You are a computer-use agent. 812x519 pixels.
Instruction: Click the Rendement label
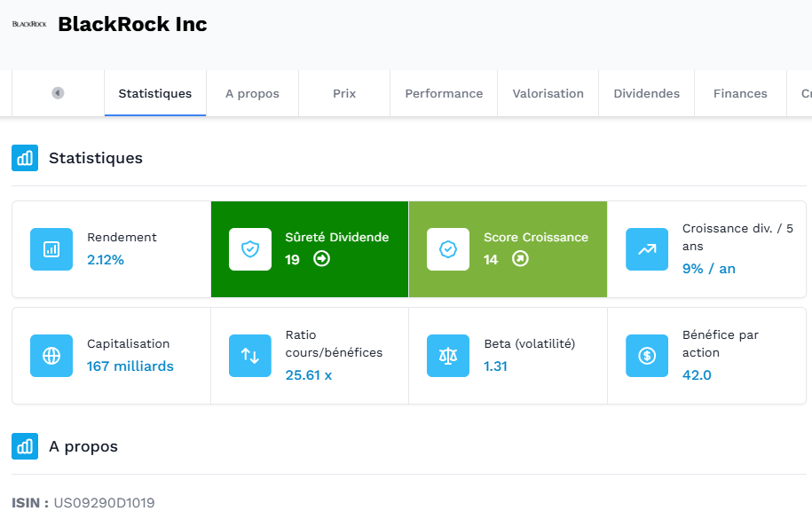coord(122,237)
